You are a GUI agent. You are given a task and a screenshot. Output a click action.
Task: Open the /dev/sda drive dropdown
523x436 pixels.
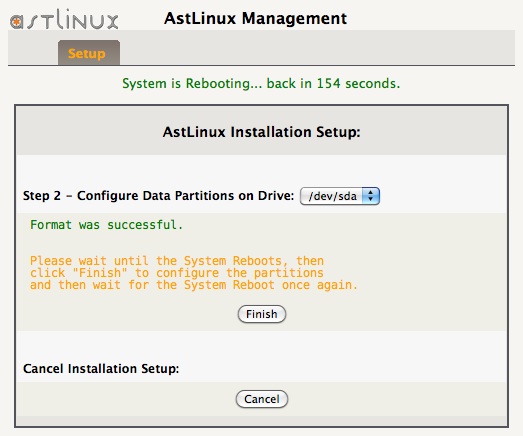click(340, 196)
